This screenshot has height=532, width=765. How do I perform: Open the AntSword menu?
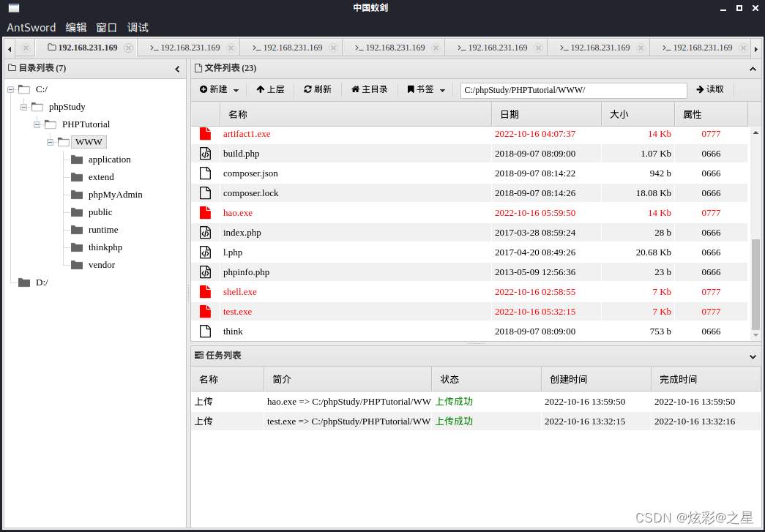point(31,27)
